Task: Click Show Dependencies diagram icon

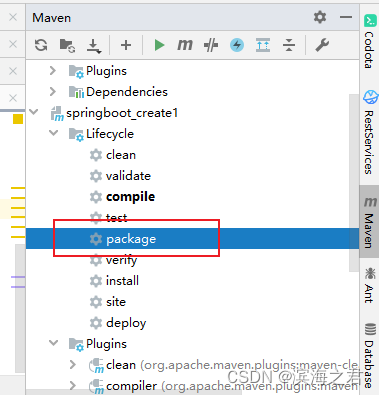Action: point(263,45)
